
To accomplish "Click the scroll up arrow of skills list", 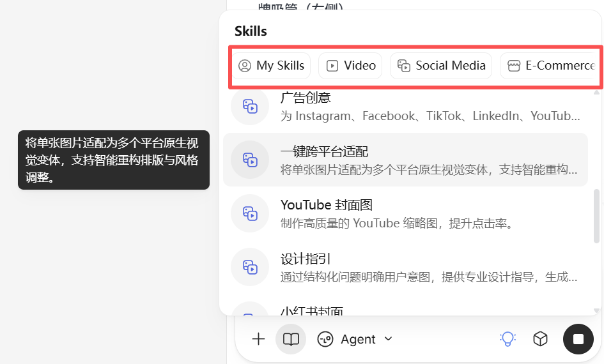I will [x=597, y=93].
